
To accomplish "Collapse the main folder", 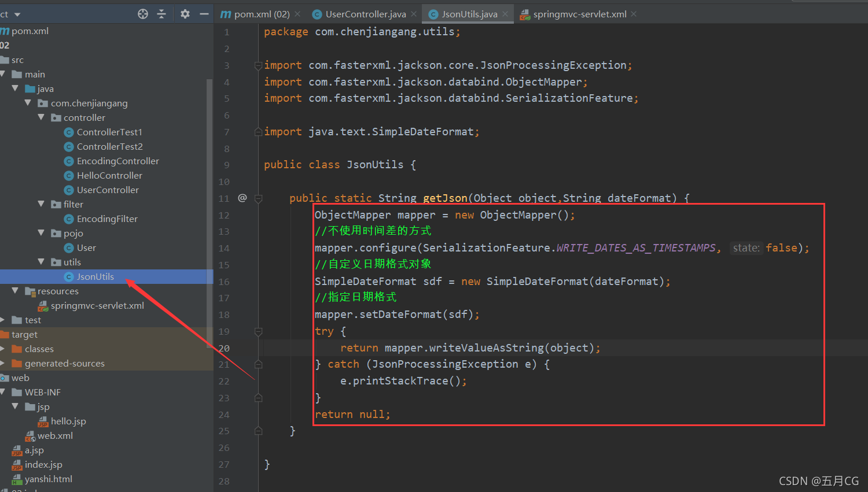I will 3,74.
